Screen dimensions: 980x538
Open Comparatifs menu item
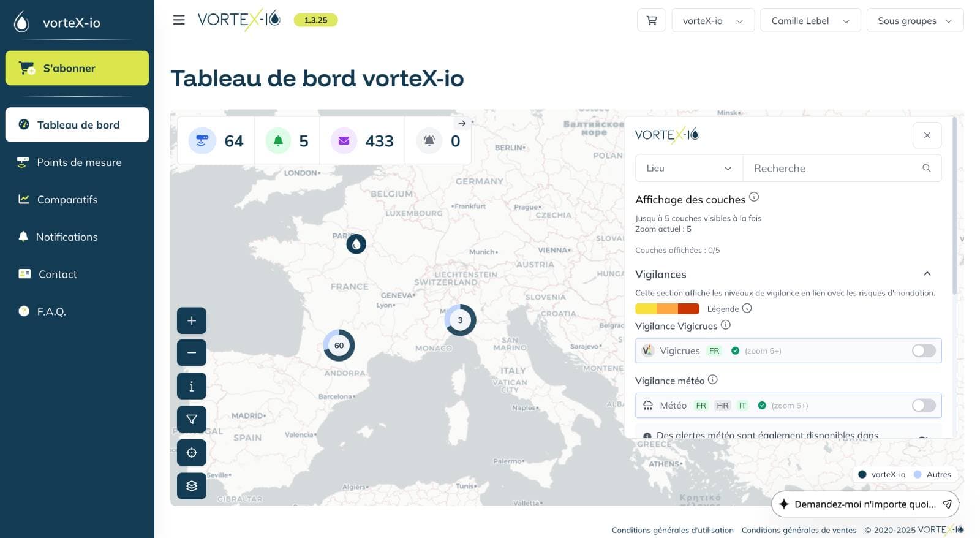pyautogui.click(x=77, y=200)
